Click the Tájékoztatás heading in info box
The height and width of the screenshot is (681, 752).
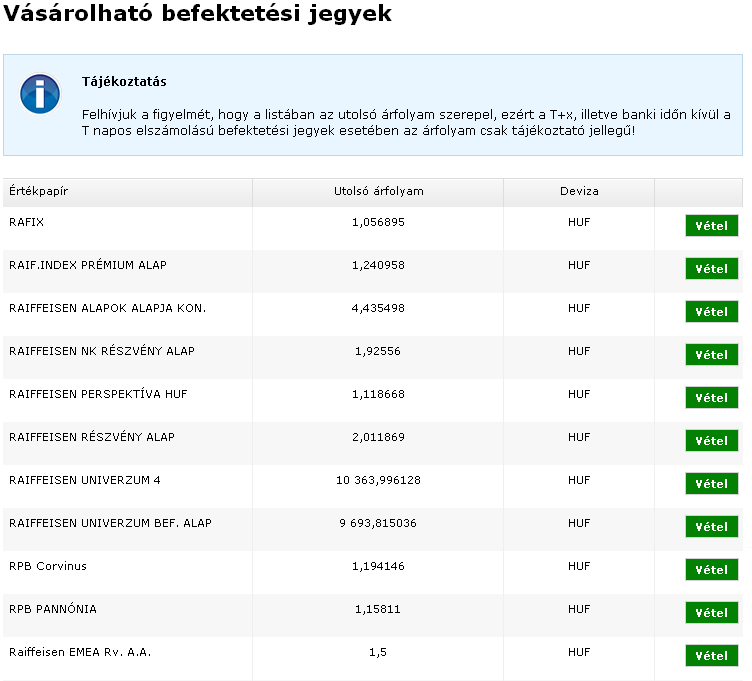tap(124, 82)
